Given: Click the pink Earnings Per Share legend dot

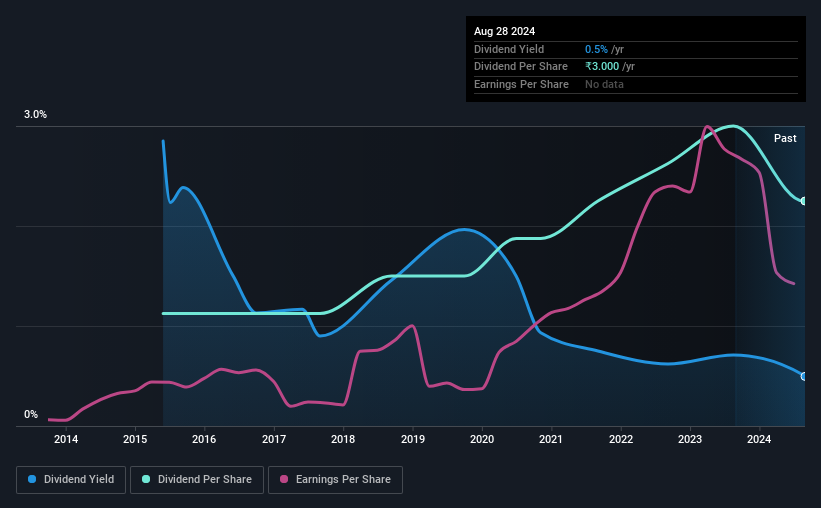Looking at the screenshot, I should tap(284, 479).
